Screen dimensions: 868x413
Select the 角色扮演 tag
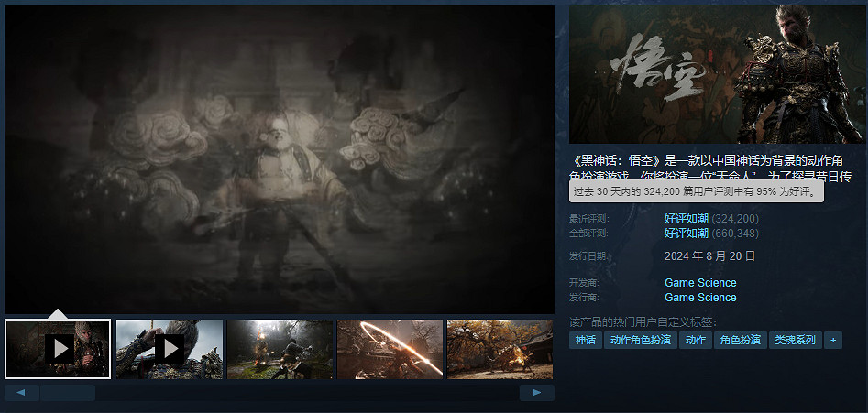point(740,340)
